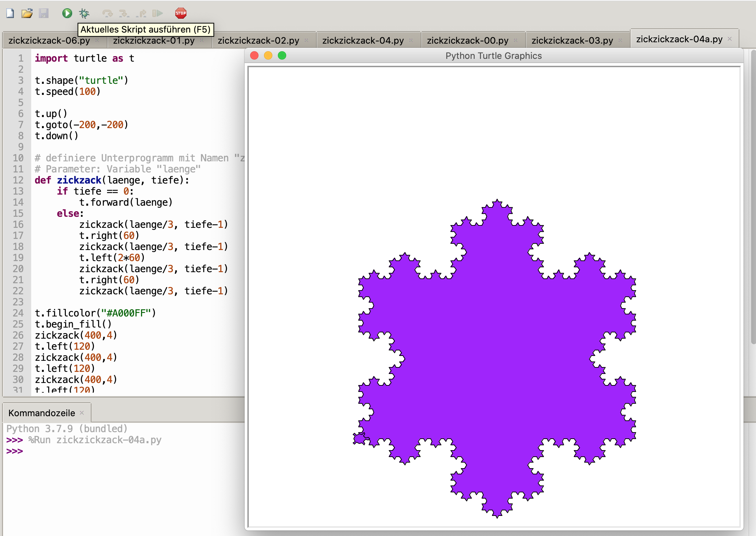Viewport: 756px width, 536px height.
Task: Open a file with the folder icon
Action: click(x=27, y=14)
